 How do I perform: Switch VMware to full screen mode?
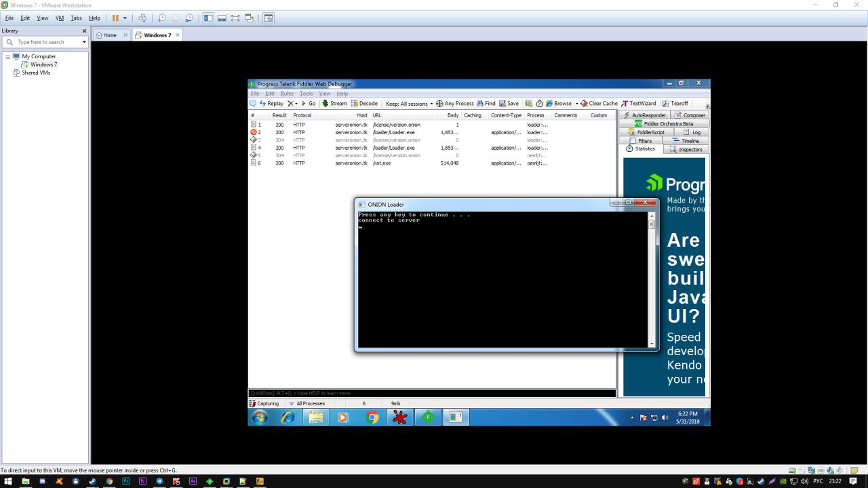click(x=235, y=18)
